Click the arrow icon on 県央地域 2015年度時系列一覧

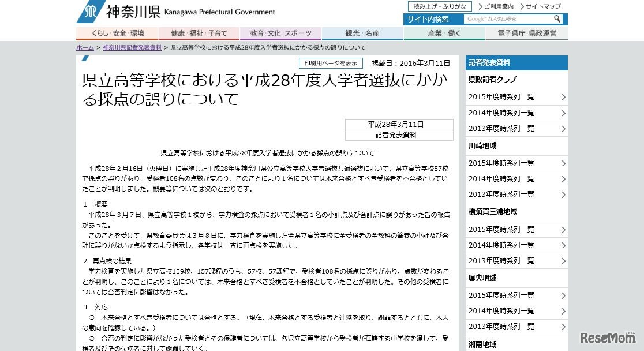[563, 296]
